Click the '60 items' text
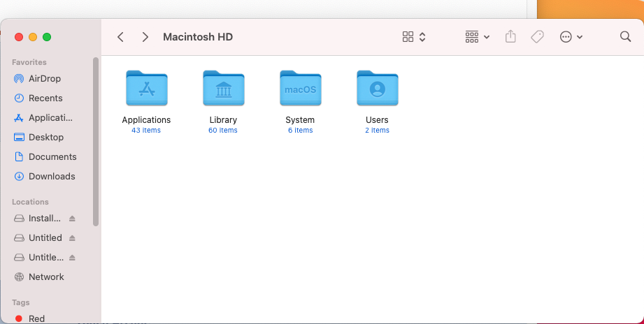 [x=222, y=131]
